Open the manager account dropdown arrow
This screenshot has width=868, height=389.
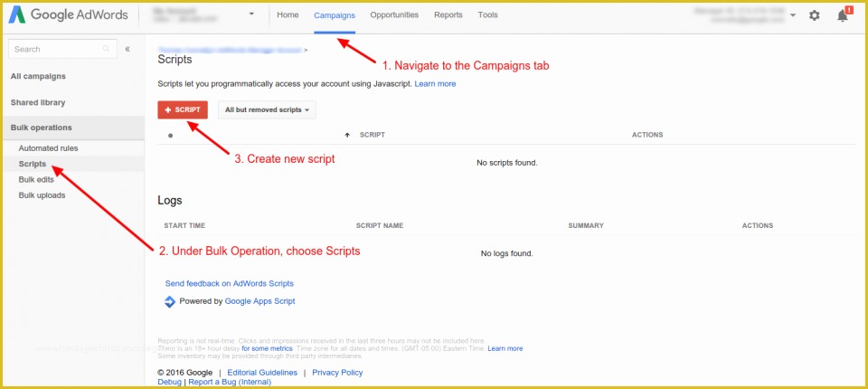(793, 15)
